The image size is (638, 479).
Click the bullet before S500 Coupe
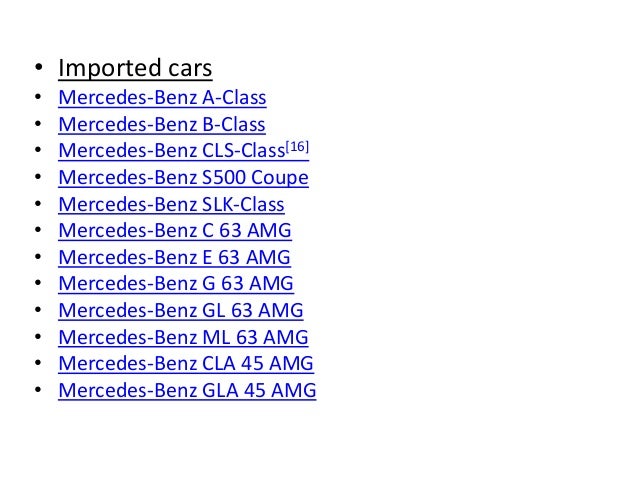38,177
